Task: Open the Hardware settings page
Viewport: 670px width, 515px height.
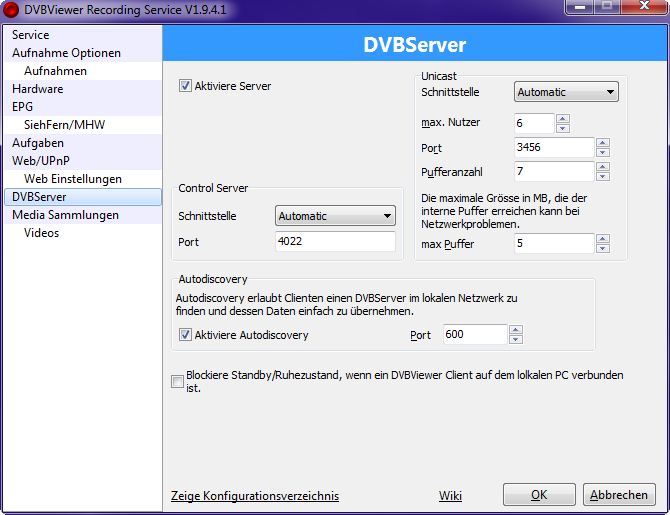Action: tap(37, 89)
